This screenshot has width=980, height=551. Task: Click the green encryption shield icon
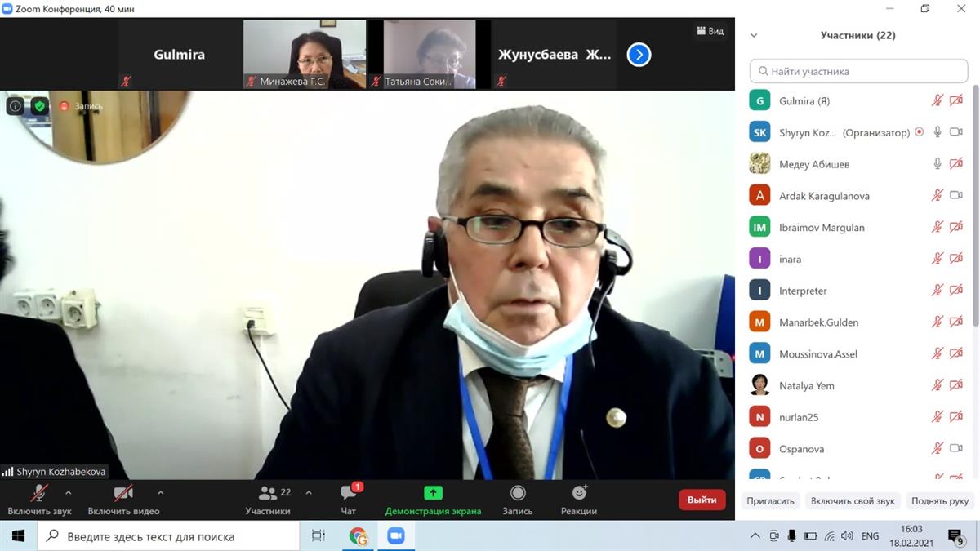(39, 106)
